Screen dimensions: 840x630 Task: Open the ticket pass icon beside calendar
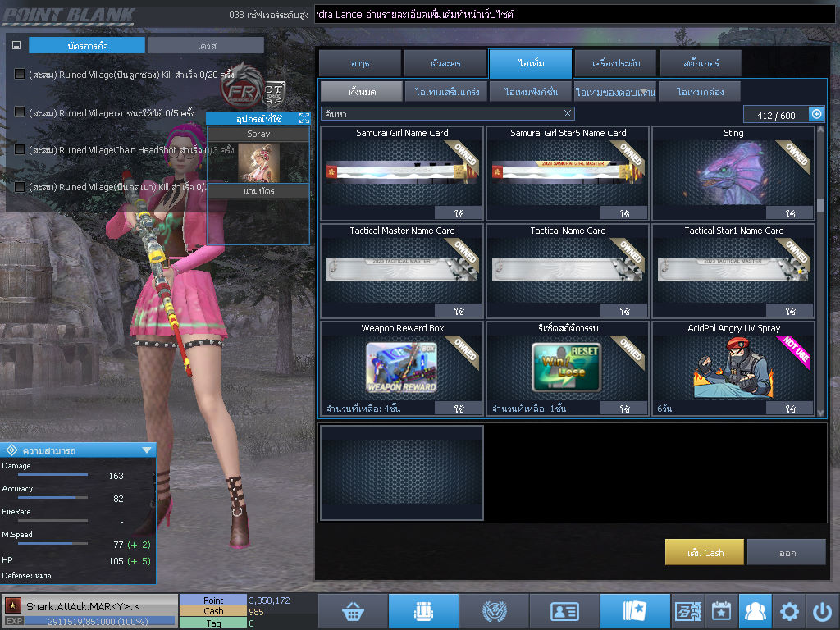point(688,611)
